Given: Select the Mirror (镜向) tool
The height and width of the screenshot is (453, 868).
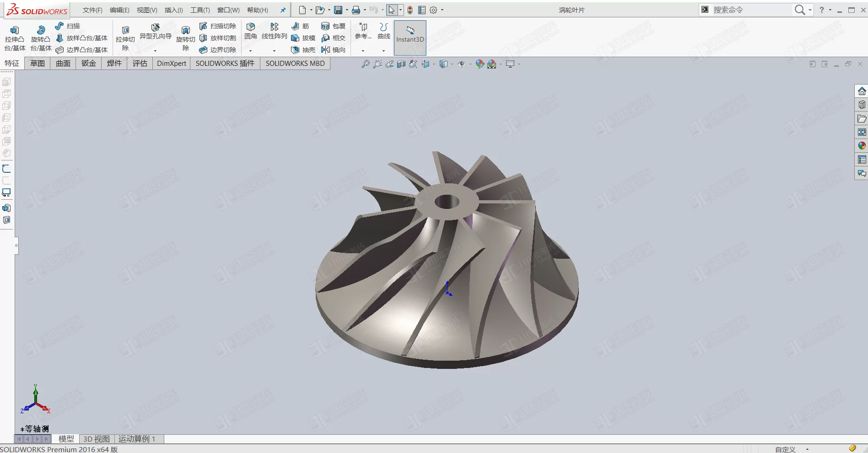Looking at the screenshot, I should coord(333,50).
